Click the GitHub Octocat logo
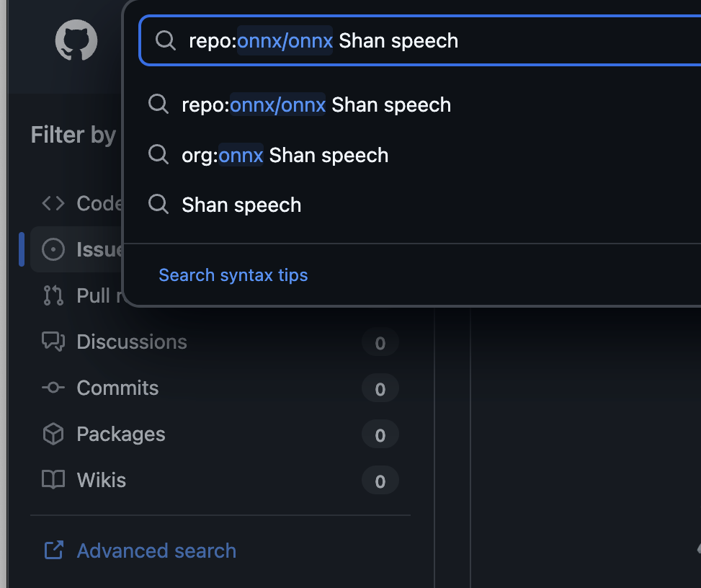Image resolution: width=701 pixels, height=588 pixels. (x=76, y=40)
